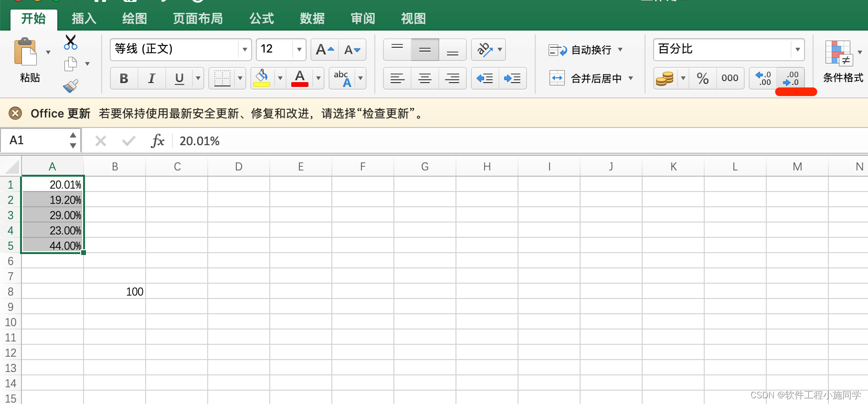The width and height of the screenshot is (868, 404).
Task: Expand the paste options arrow
Action: point(48,52)
